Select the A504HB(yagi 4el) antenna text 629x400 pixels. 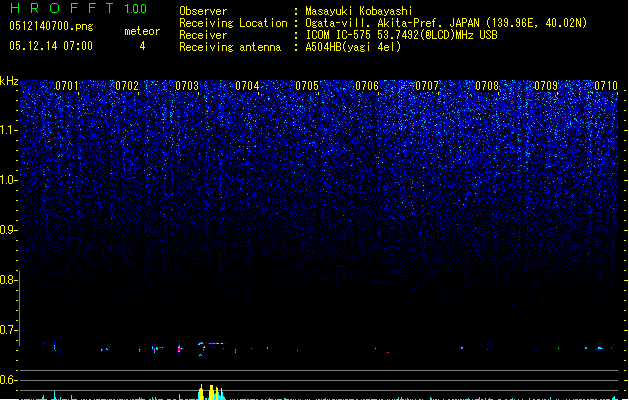coord(353,47)
